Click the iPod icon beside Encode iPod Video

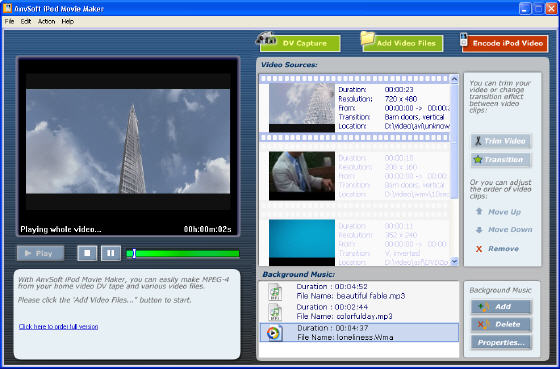[x=464, y=39]
